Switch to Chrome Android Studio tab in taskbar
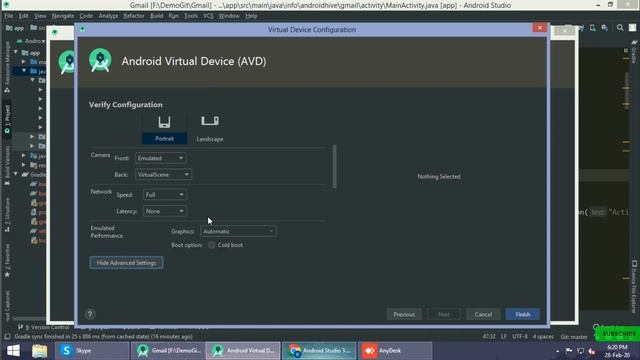This screenshot has width=640, height=360. (x=319, y=351)
